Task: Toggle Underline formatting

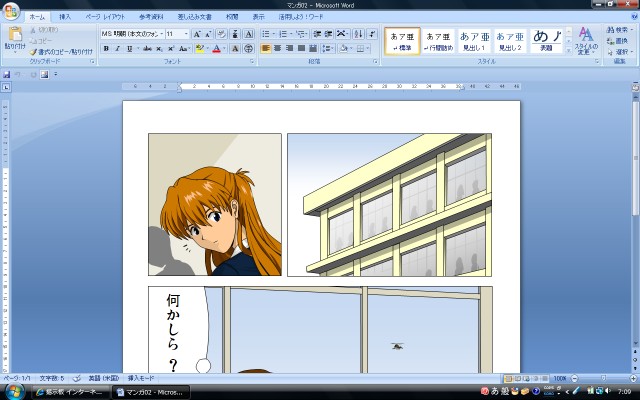Action: pos(130,48)
